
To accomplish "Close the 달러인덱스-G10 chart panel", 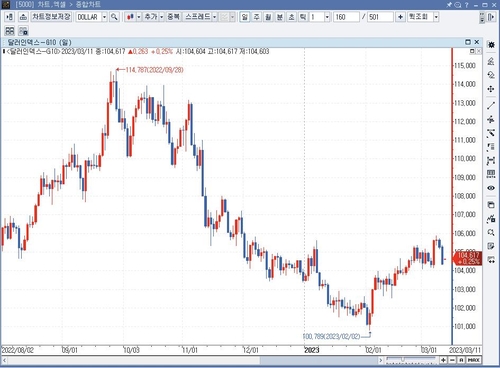I will tap(477, 42).
